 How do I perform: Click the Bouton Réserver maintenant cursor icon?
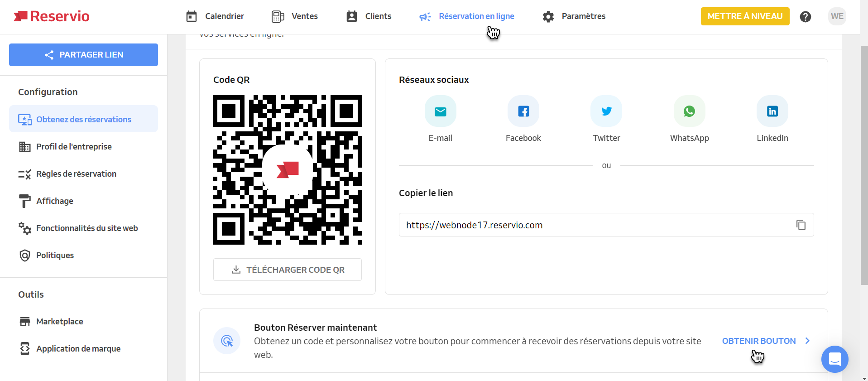tap(227, 341)
